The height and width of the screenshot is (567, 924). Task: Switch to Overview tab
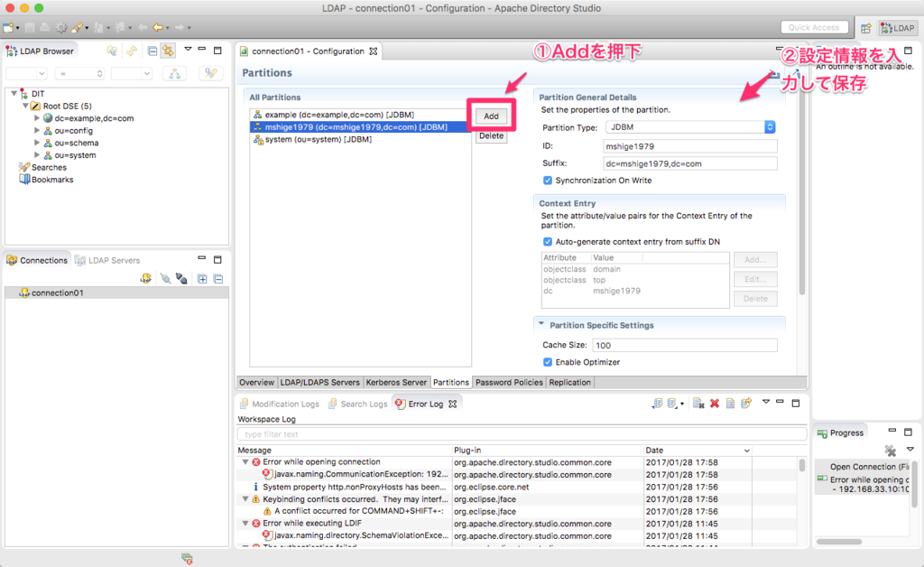(256, 383)
